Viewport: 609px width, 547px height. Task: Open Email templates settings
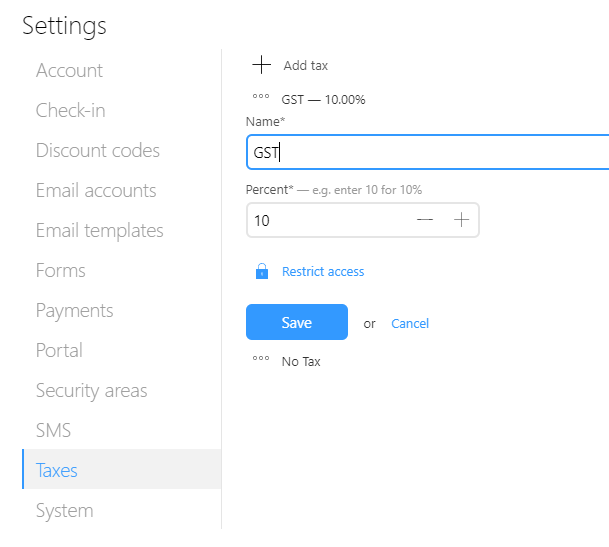pos(99,230)
